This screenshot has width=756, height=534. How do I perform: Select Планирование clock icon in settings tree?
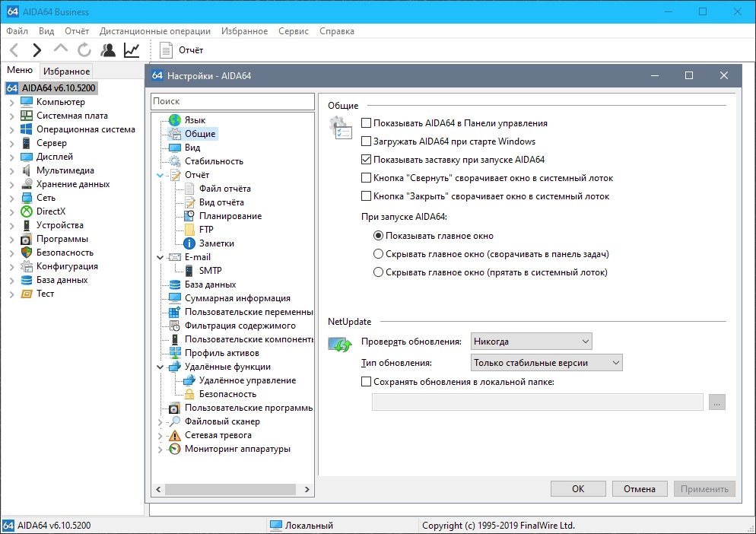point(189,215)
